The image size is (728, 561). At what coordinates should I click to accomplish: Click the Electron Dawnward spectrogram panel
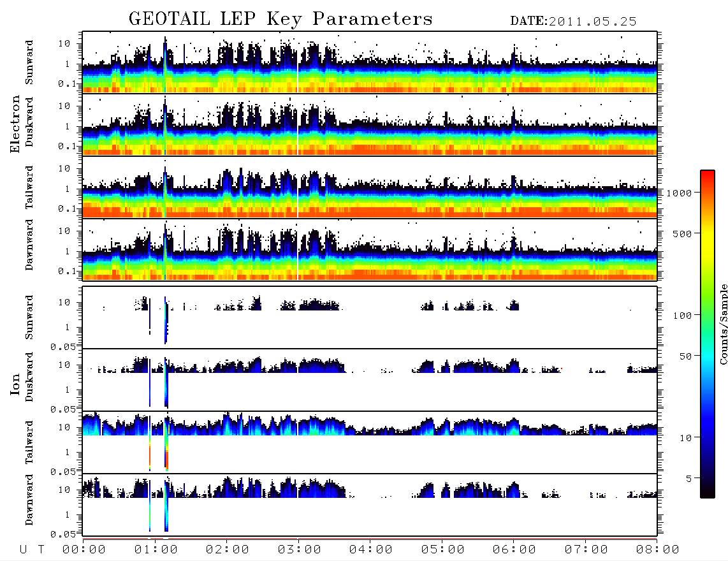point(370,249)
